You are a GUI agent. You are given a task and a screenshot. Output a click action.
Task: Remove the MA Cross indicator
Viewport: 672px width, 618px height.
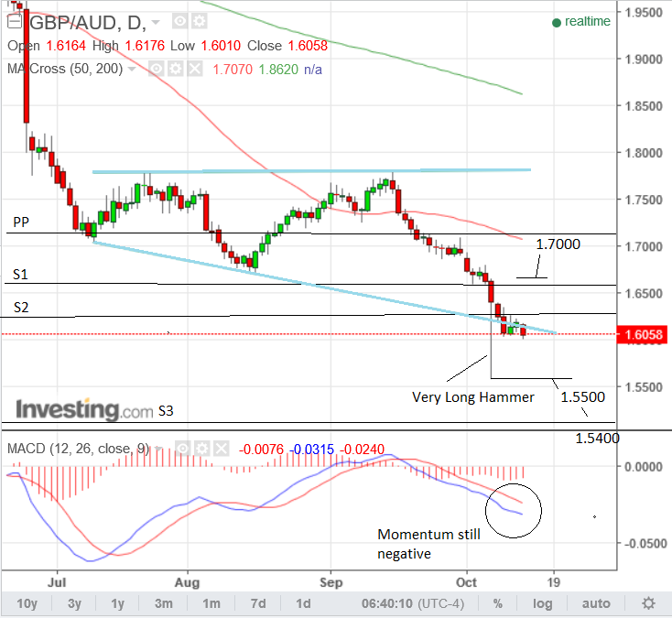coord(195,69)
